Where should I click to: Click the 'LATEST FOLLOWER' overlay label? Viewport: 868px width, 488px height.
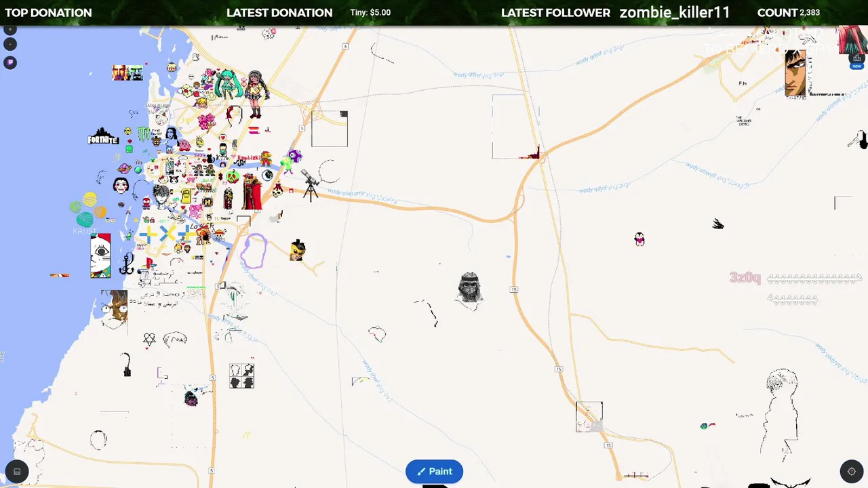(555, 12)
